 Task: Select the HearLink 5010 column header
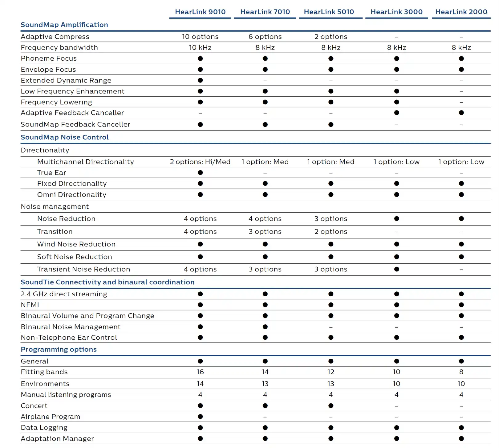(329, 12)
